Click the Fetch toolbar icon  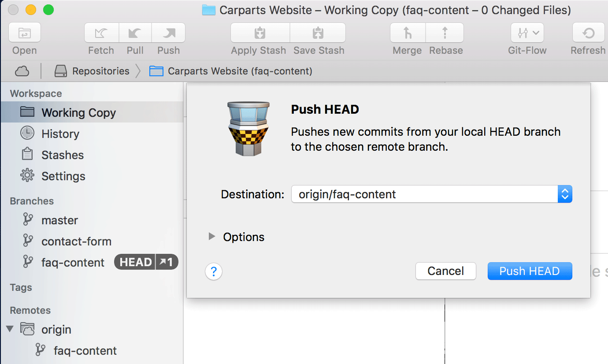(x=101, y=33)
